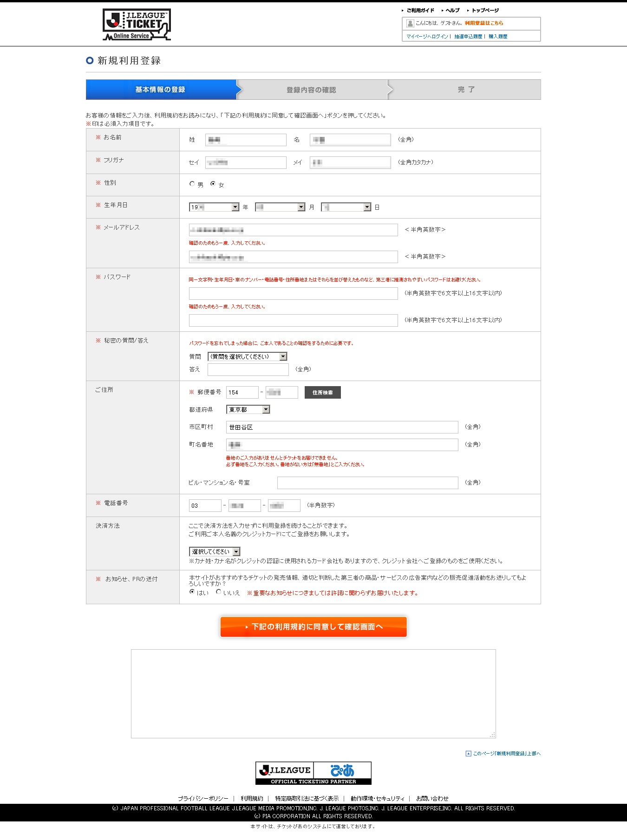The height and width of the screenshot is (840, 627).
Task: Click the ぴあ logo in footer
Action: (x=342, y=770)
